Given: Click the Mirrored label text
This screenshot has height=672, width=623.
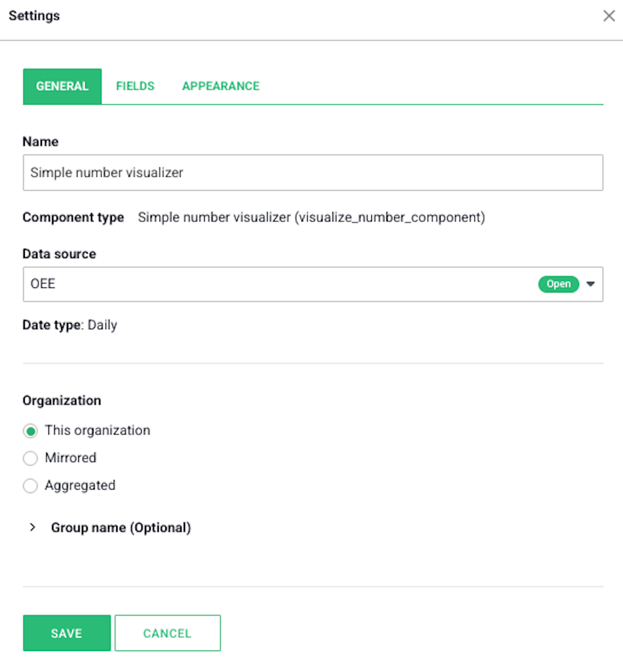Looking at the screenshot, I should tap(71, 458).
